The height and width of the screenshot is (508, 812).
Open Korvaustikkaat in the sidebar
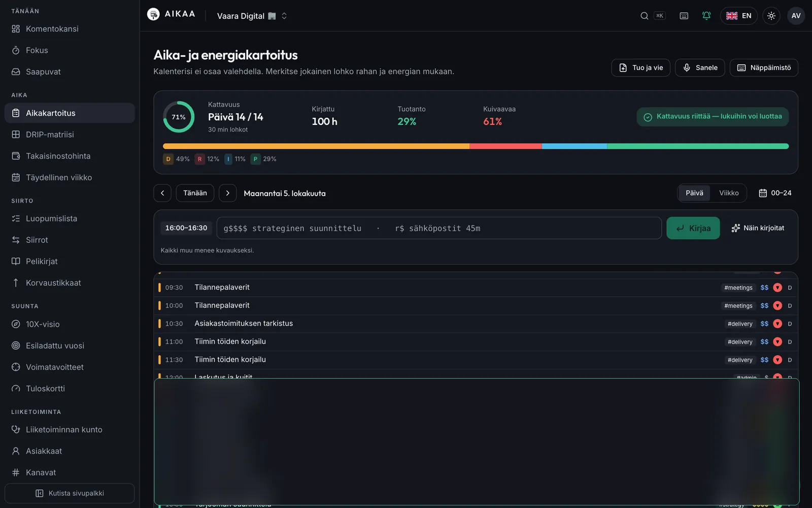[x=70, y=282]
